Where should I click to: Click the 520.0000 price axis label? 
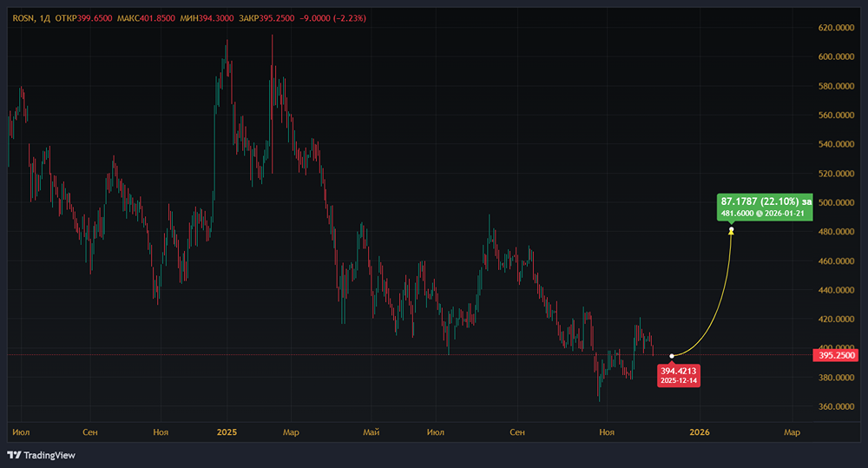point(836,174)
